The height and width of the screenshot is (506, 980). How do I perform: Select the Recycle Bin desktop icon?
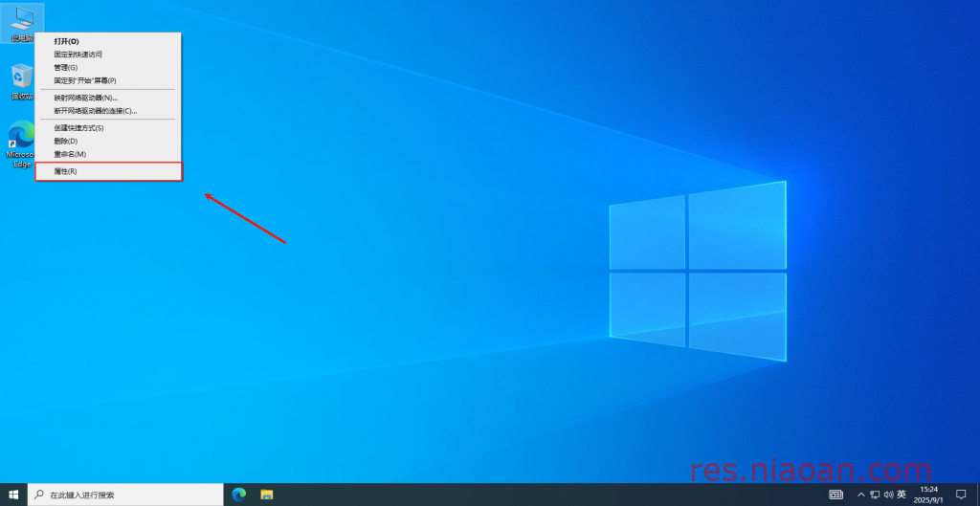coord(21,78)
